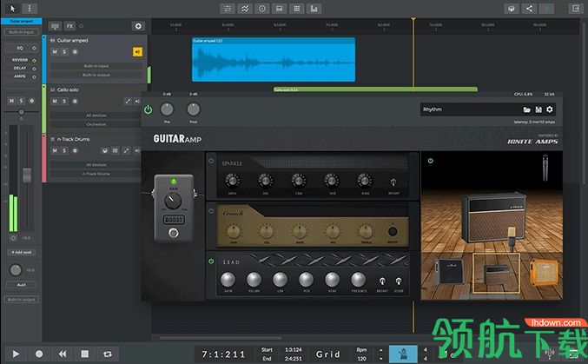The height and width of the screenshot is (364, 588).
Task: Open EQ effect slot in channel strip
Action: [x=20, y=48]
